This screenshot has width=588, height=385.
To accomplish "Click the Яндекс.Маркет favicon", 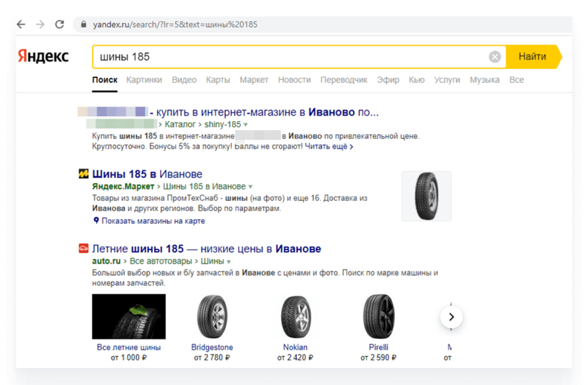I will (83, 174).
